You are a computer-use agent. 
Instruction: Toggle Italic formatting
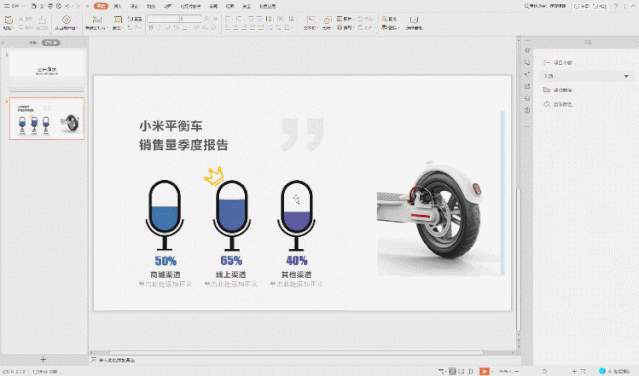click(x=159, y=28)
